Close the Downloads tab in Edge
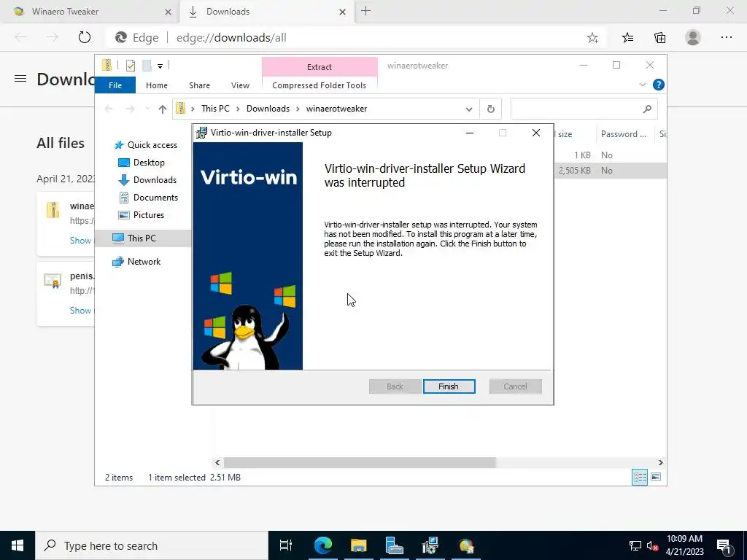The image size is (747, 560). tap(342, 12)
